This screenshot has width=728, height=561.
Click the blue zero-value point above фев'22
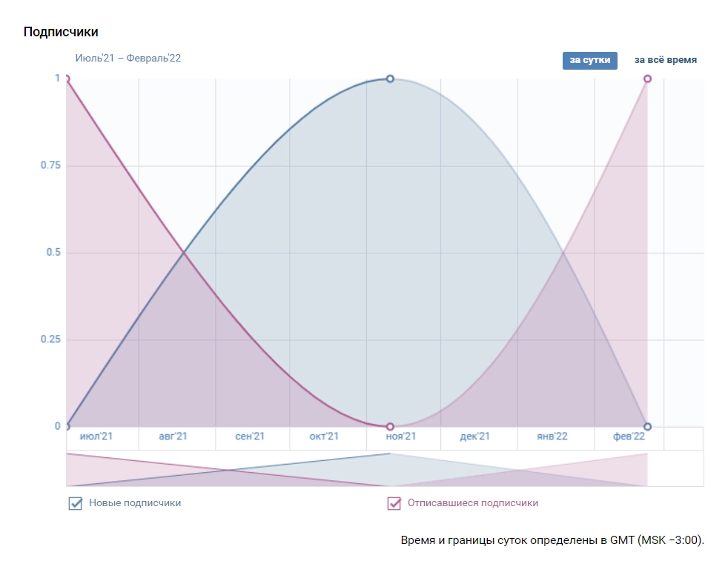[x=648, y=427]
